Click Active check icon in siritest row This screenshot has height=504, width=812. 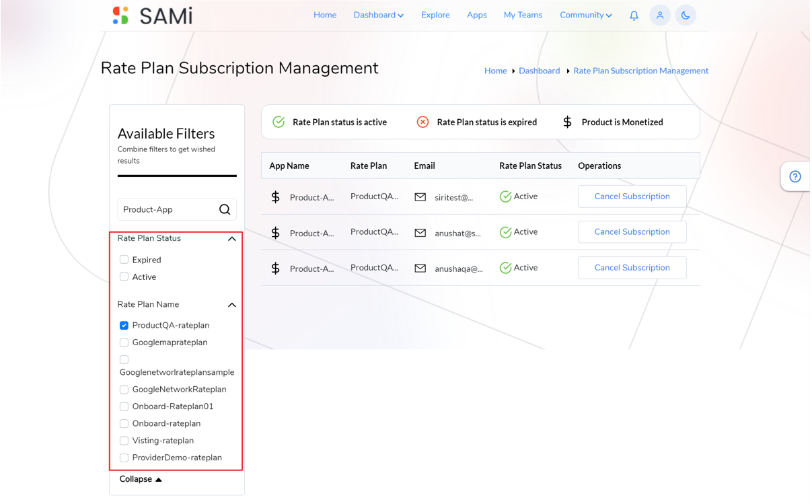pyautogui.click(x=505, y=196)
